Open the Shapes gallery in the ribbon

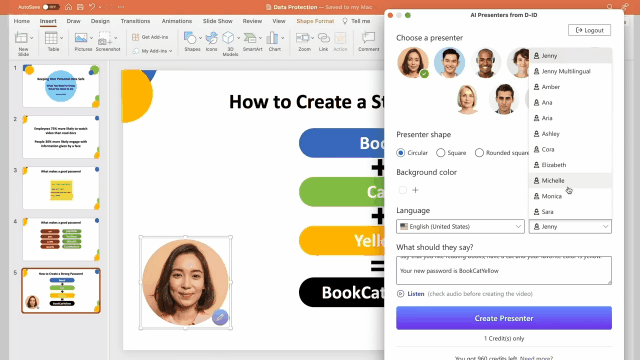tap(192, 42)
